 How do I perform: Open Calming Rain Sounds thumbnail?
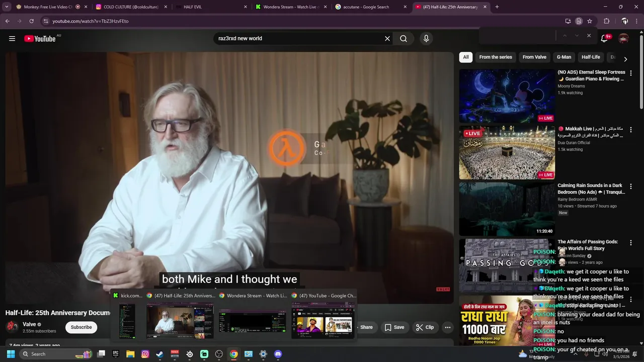pos(507,209)
